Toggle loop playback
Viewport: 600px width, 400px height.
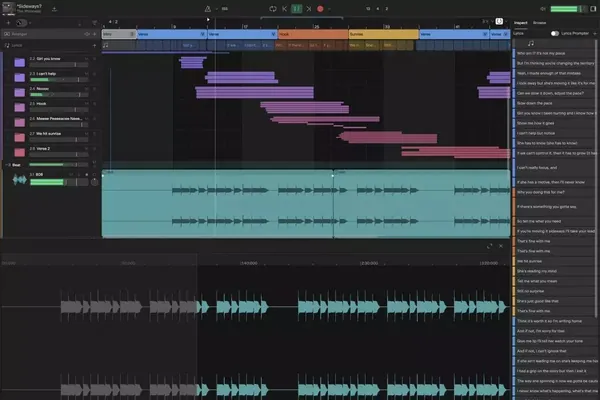273,8
